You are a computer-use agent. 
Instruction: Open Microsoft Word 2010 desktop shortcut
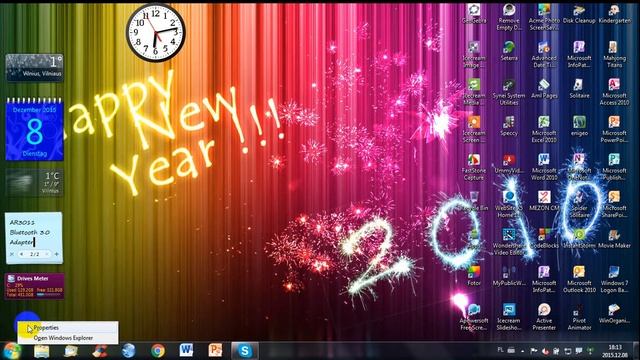point(544,167)
